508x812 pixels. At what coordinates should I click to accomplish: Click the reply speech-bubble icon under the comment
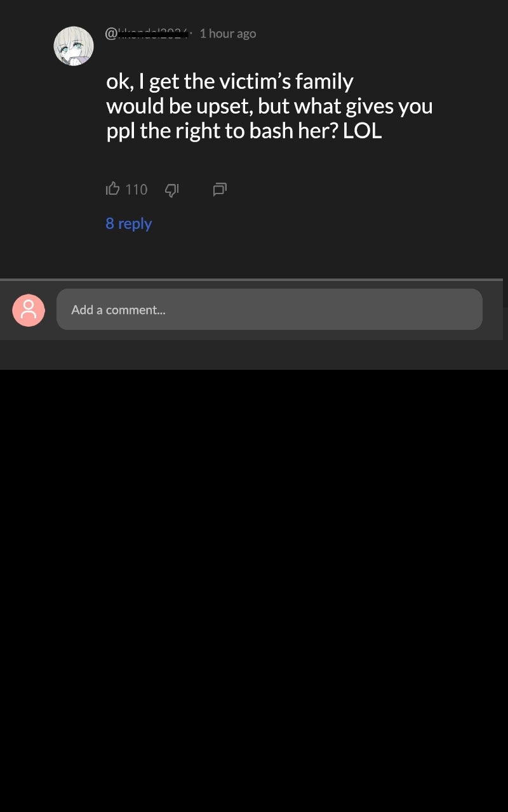(220, 189)
